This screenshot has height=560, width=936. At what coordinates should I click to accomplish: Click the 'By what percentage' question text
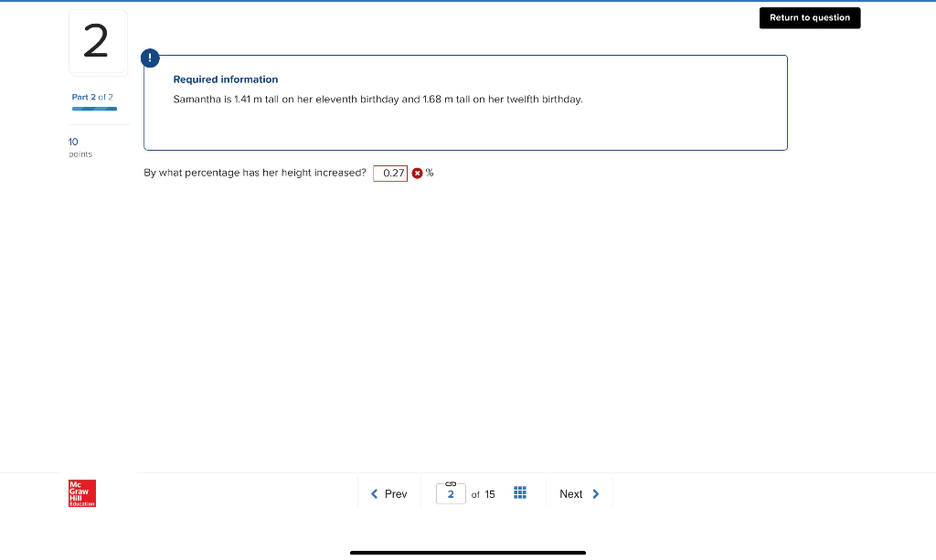[255, 173]
